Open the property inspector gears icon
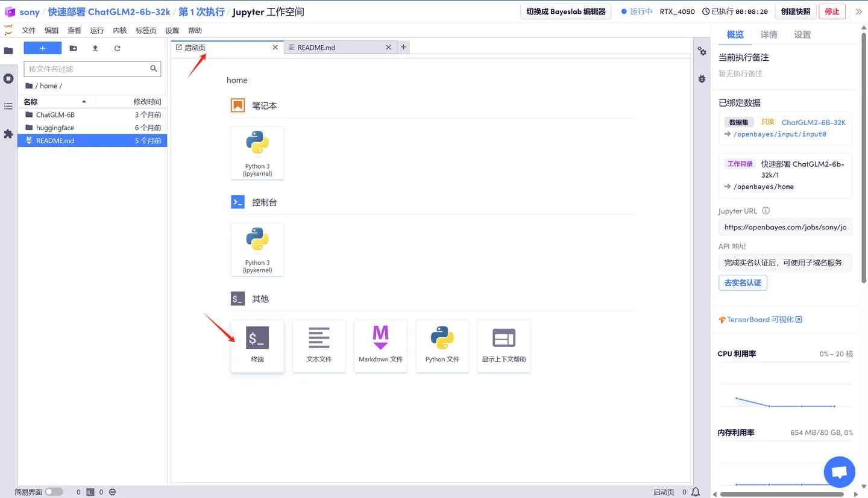868x498 pixels. [702, 51]
